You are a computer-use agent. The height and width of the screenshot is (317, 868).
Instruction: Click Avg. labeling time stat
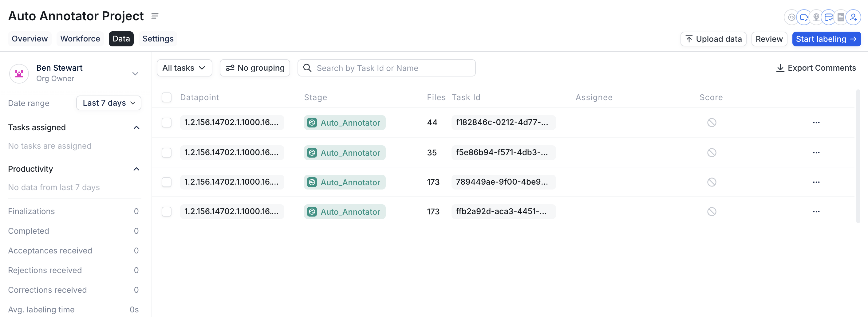73,310
